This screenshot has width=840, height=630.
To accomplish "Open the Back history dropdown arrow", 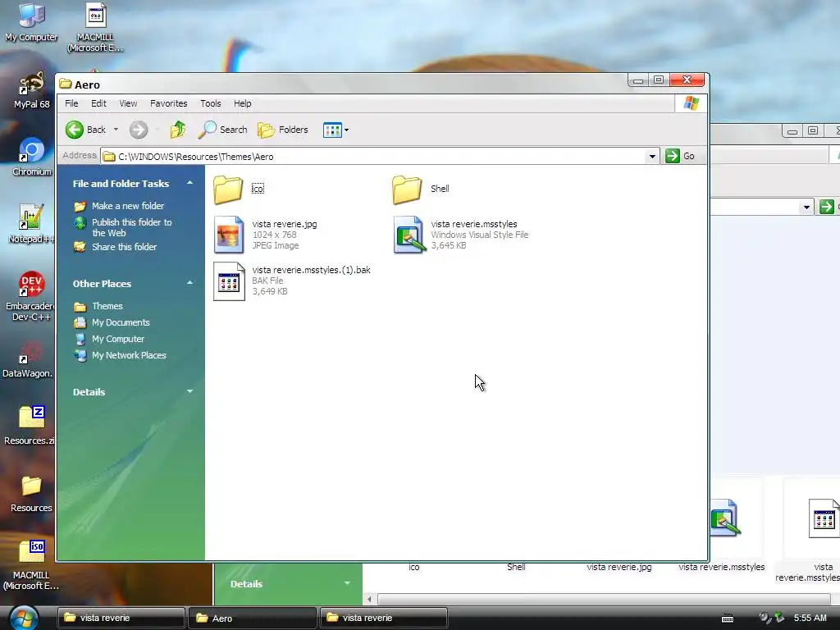I will pyautogui.click(x=116, y=130).
